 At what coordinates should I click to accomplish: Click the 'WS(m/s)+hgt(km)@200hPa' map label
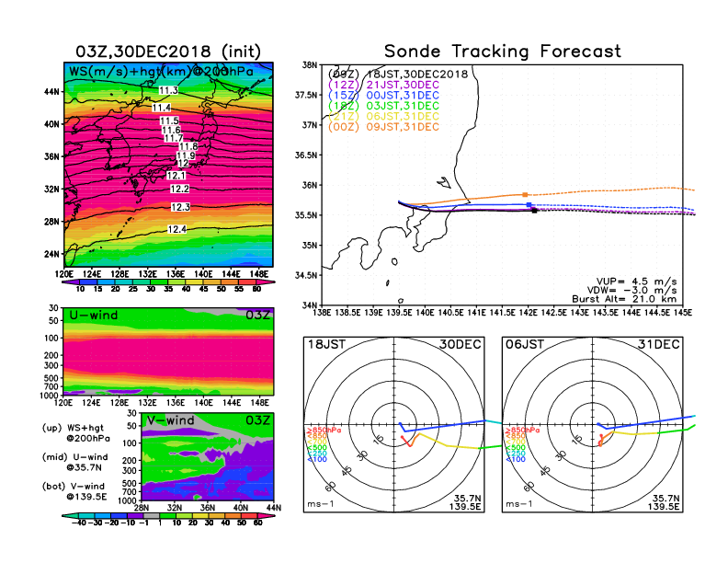161,72
